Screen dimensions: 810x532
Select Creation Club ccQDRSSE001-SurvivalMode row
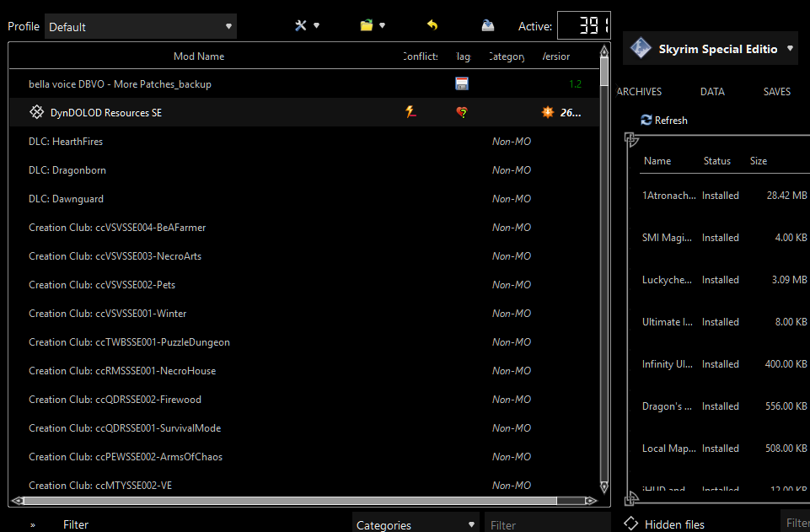click(304, 427)
